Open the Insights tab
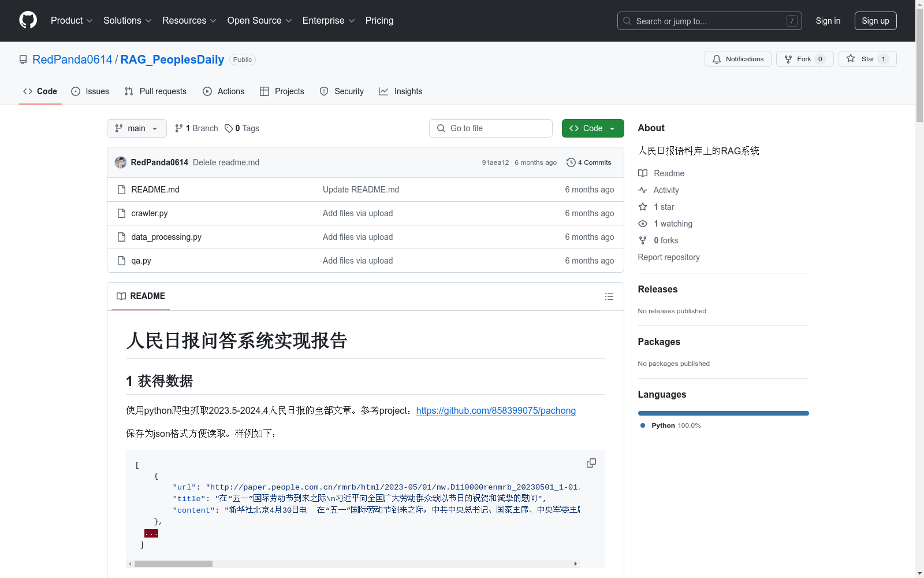 click(x=400, y=91)
